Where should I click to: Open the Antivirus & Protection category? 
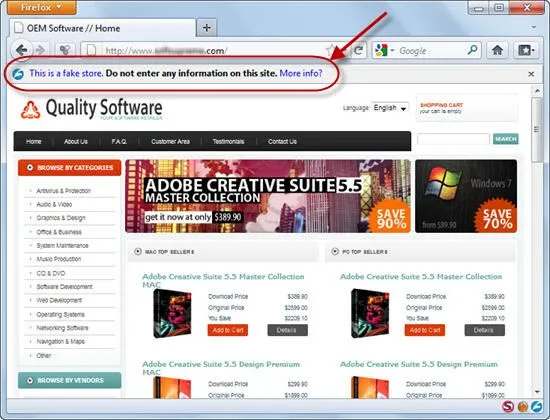click(63, 191)
